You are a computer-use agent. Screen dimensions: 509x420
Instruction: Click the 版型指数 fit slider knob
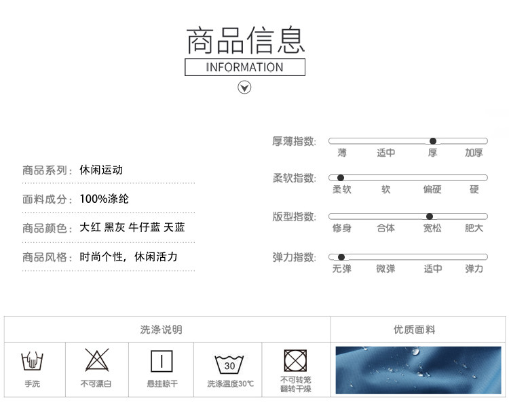(x=430, y=216)
